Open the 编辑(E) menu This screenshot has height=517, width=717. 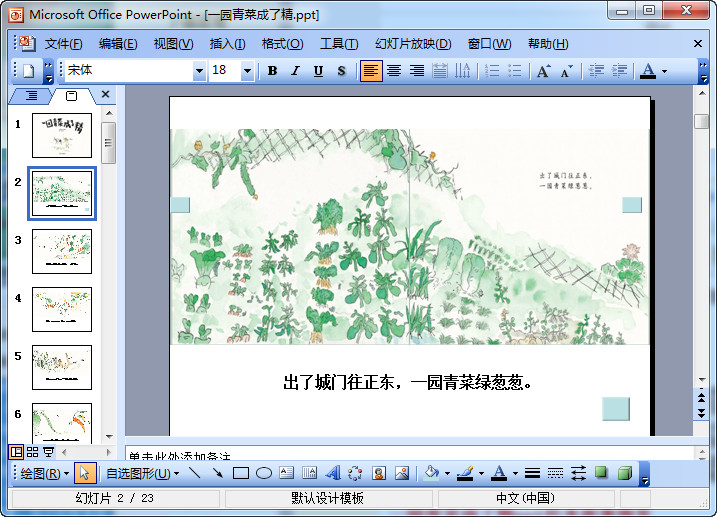pyautogui.click(x=118, y=44)
